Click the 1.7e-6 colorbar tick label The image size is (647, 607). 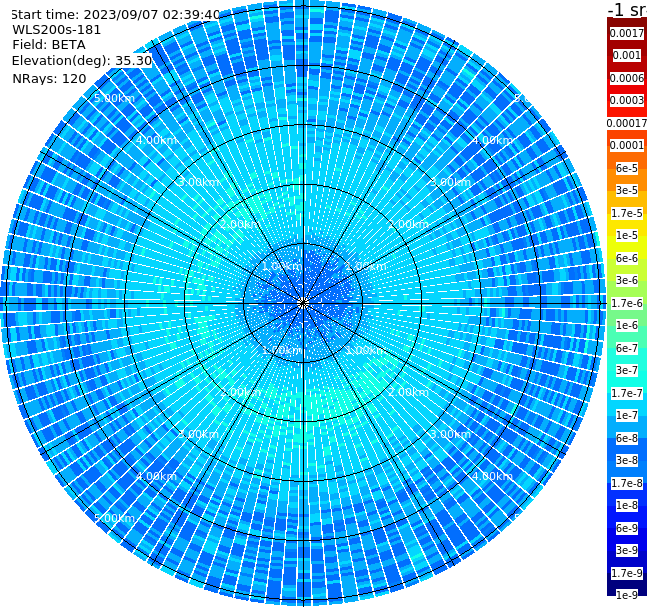point(627,303)
